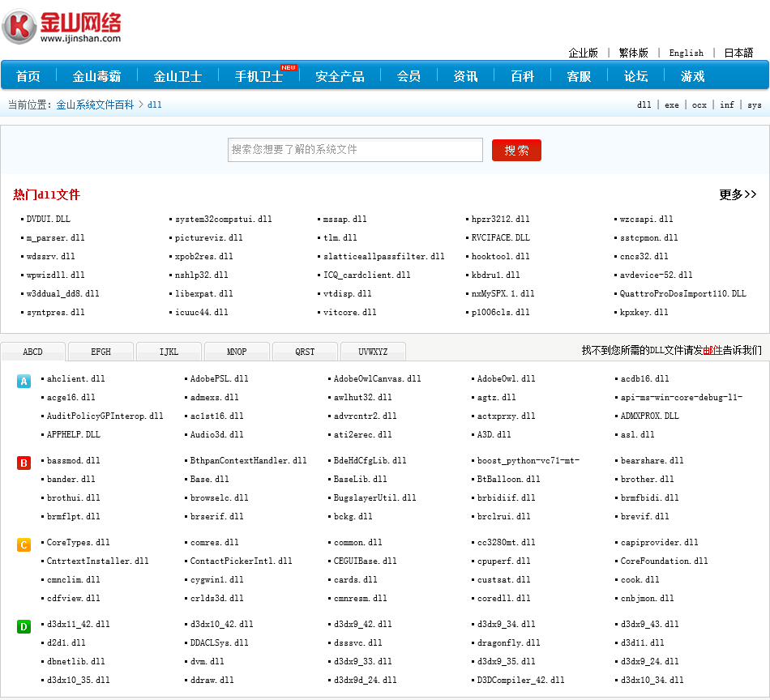The width and height of the screenshot is (770, 700).
Task: Switch to the IJKL tab
Action: pyautogui.click(x=169, y=352)
